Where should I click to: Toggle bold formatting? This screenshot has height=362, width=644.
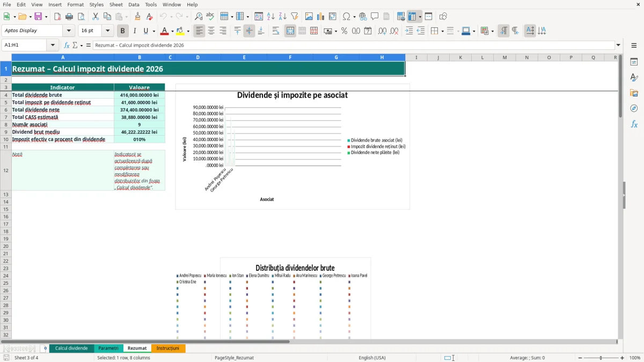123,31
